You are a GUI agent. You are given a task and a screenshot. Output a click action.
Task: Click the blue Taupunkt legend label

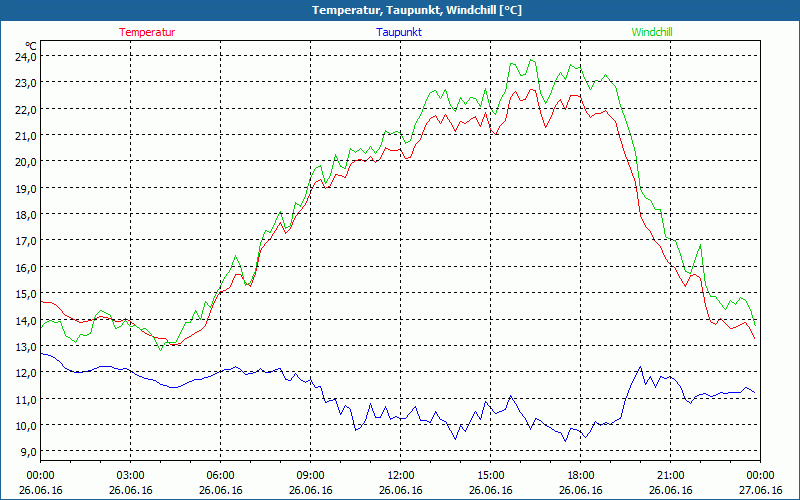[399, 32]
